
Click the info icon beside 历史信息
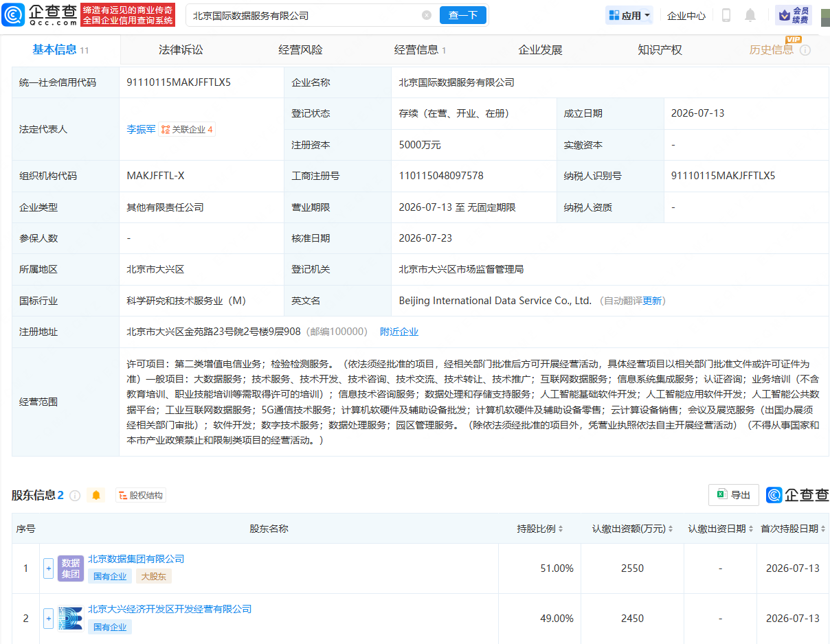[x=805, y=50]
